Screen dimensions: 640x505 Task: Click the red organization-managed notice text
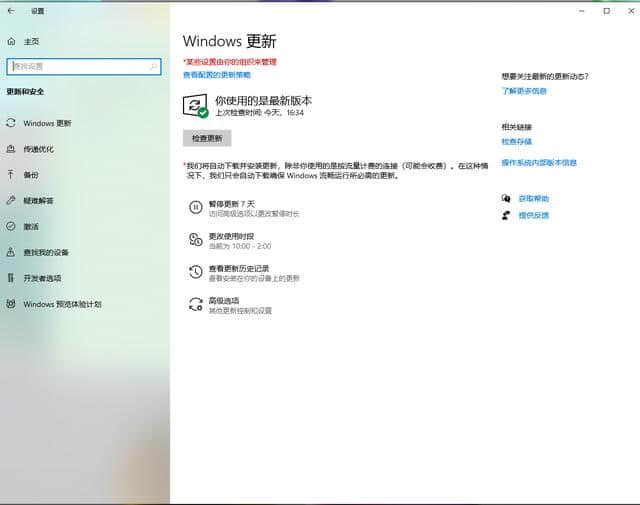pyautogui.click(x=230, y=62)
